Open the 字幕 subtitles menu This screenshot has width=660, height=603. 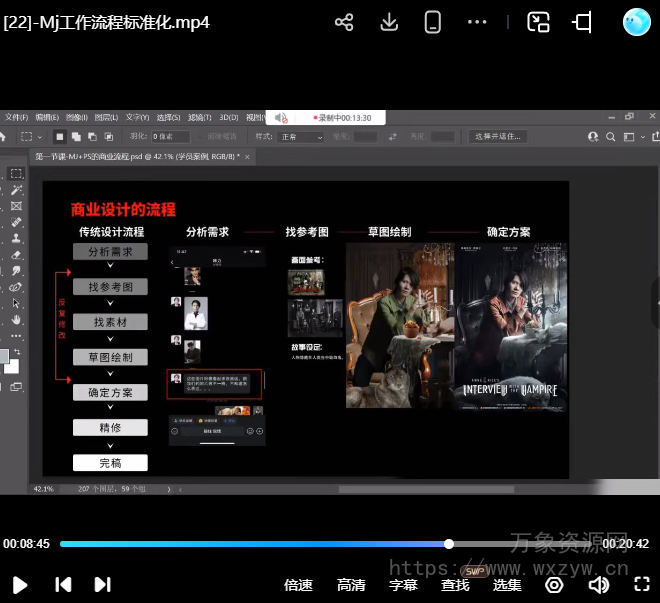(x=403, y=585)
